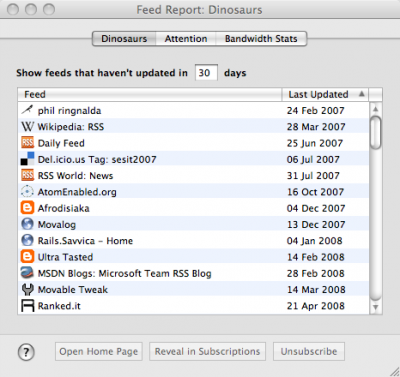Click the Ultra Tasted Blogger icon
Viewport: 400px width, 377px height.
click(x=27, y=257)
